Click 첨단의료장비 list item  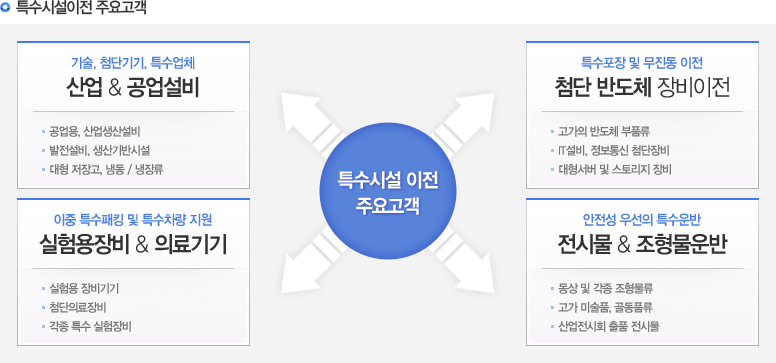tap(78, 308)
